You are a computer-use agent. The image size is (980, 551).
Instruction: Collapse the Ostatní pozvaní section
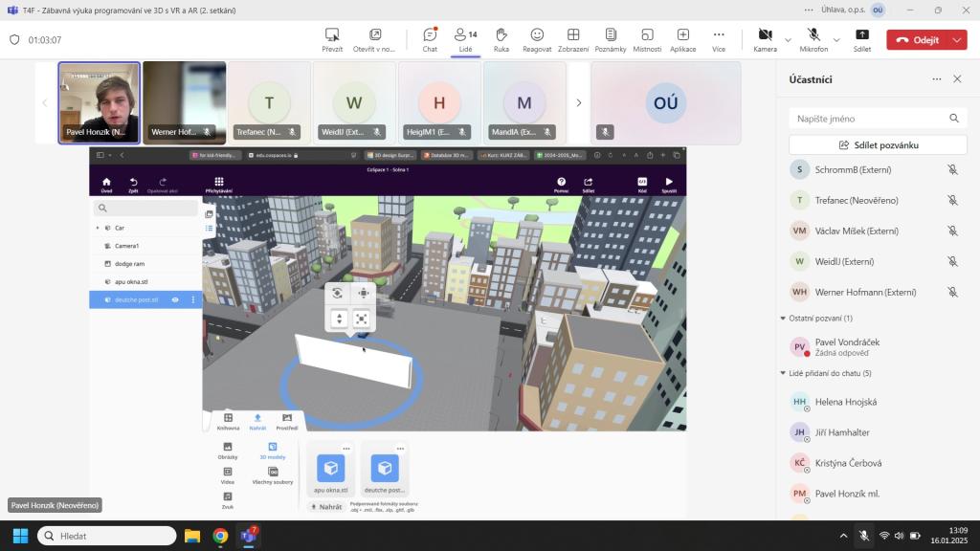click(x=784, y=319)
